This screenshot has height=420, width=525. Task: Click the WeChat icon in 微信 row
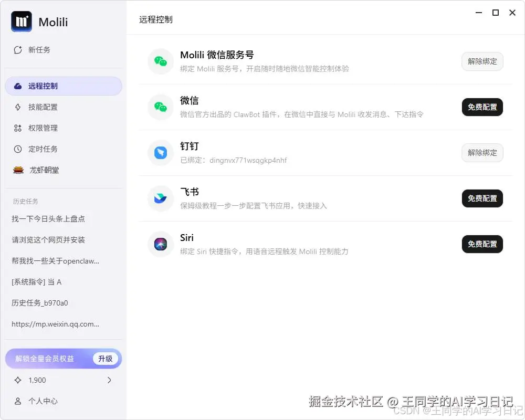coord(161,107)
